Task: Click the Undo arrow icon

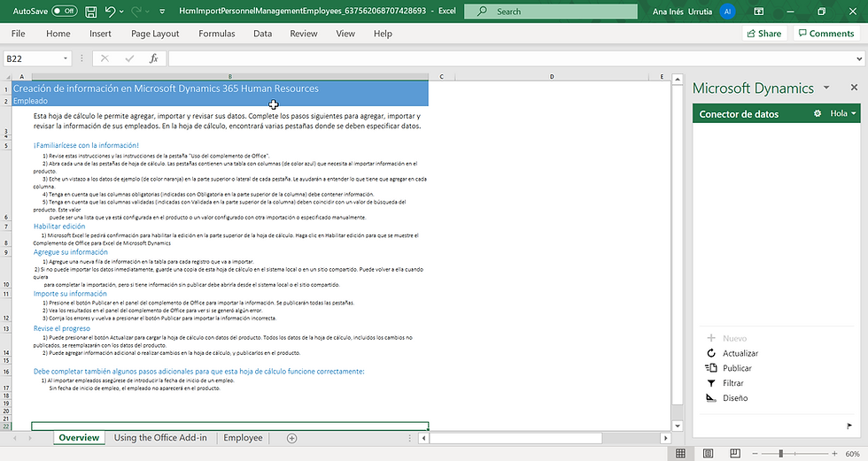Action: click(x=110, y=11)
